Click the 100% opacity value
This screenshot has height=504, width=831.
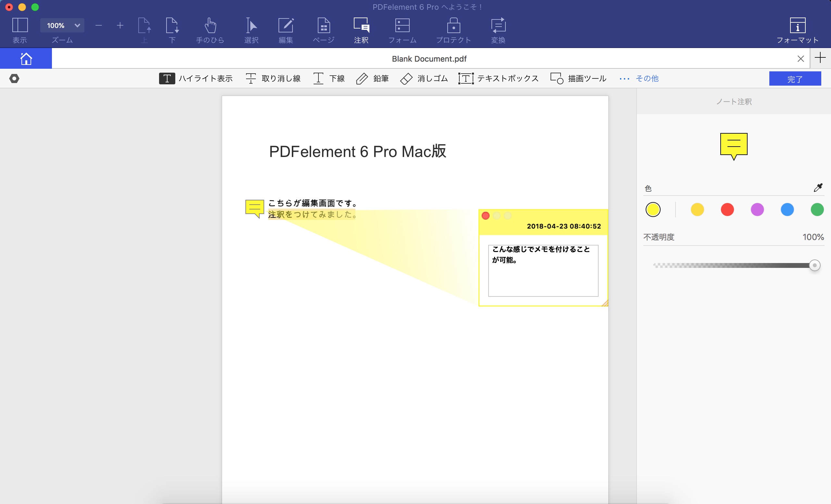[x=813, y=237]
